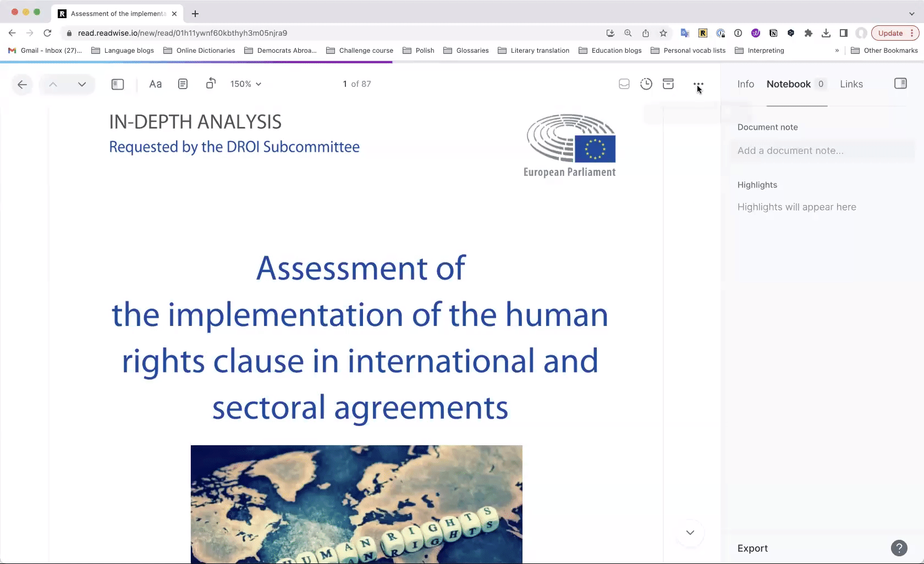Go back with Readwise back arrow
The width and height of the screenshot is (924, 564).
pyautogui.click(x=22, y=84)
